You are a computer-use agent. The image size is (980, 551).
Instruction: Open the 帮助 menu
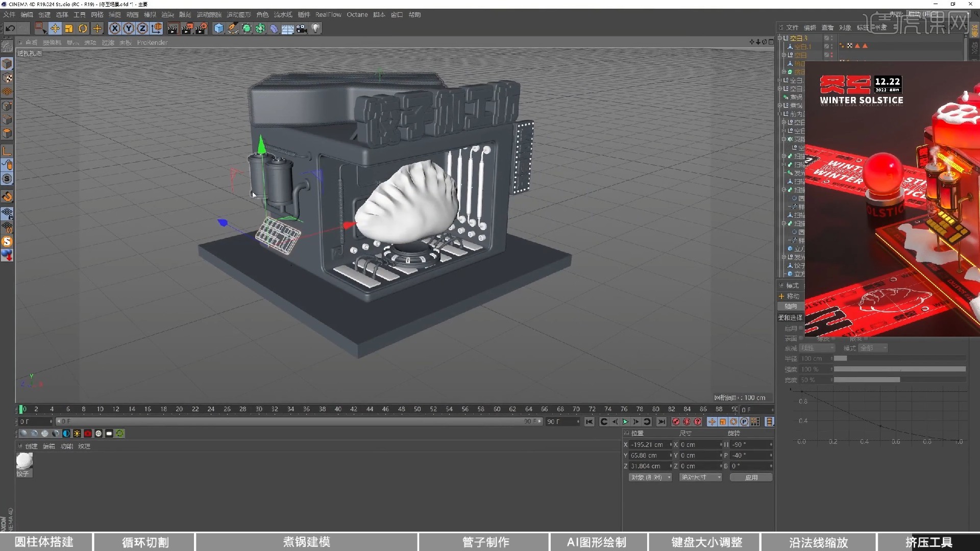pyautogui.click(x=414, y=15)
